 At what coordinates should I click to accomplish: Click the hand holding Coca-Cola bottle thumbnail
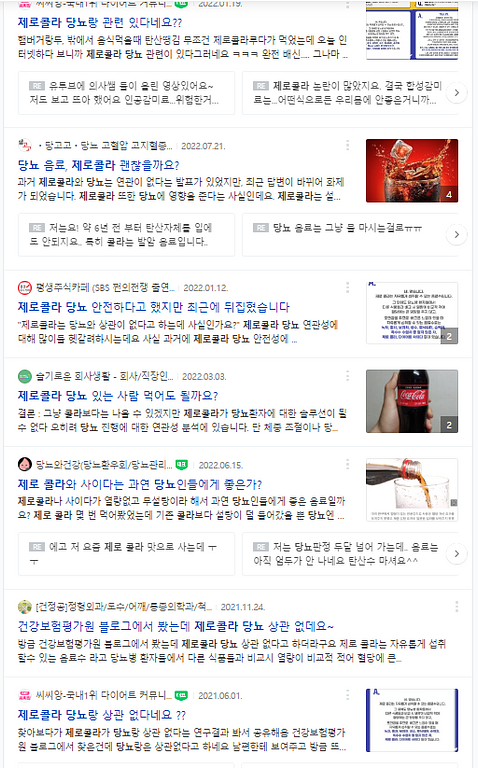tap(412, 401)
